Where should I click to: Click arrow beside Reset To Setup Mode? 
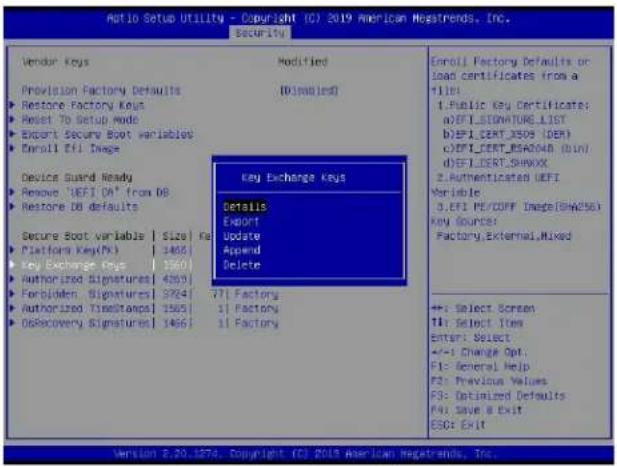coord(12,120)
